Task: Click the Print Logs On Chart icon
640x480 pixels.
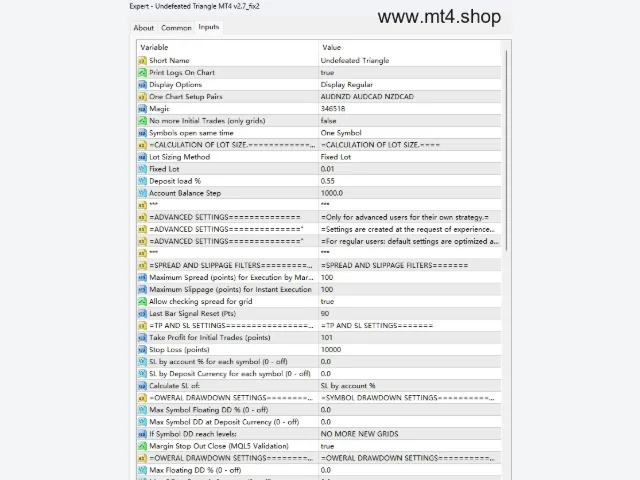Action: coord(142,73)
